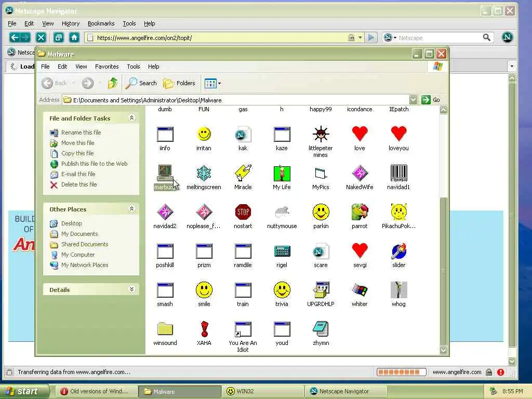Select the XAHA exclamation icon
This screenshot has height=399, width=532.
pos(204,329)
